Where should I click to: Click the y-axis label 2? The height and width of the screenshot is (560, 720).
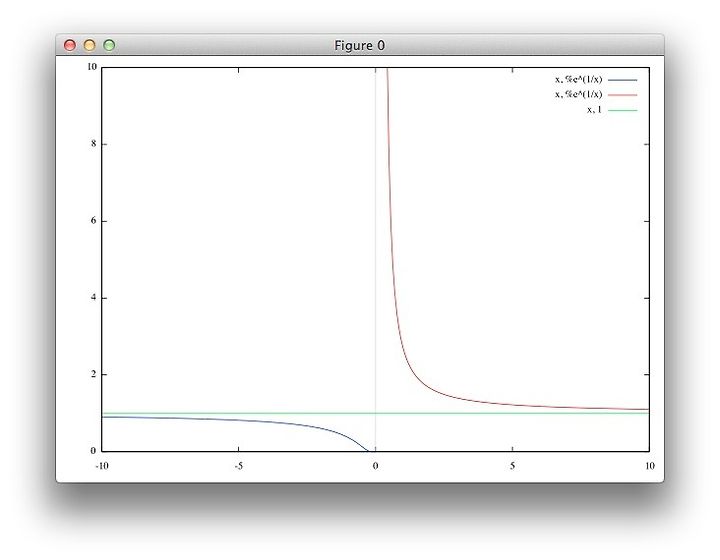(94, 374)
